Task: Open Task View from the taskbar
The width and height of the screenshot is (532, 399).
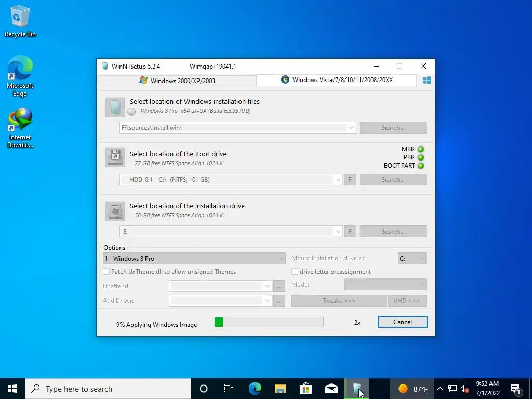Action: 229,389
